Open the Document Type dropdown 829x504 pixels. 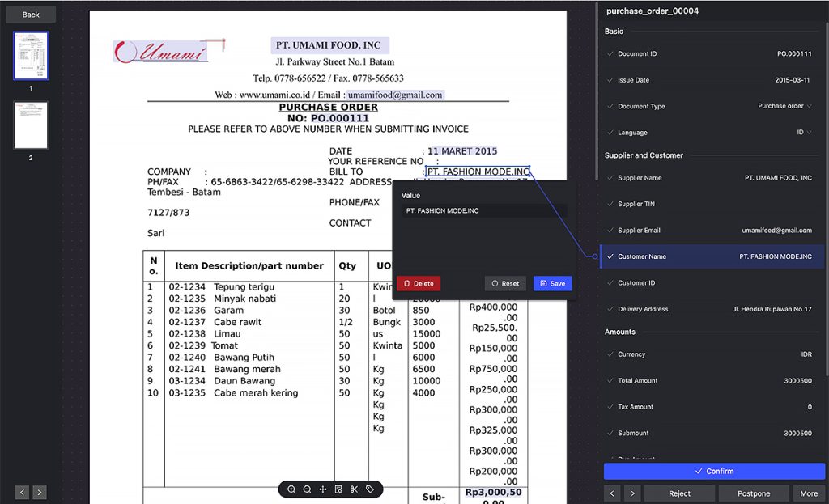784,106
